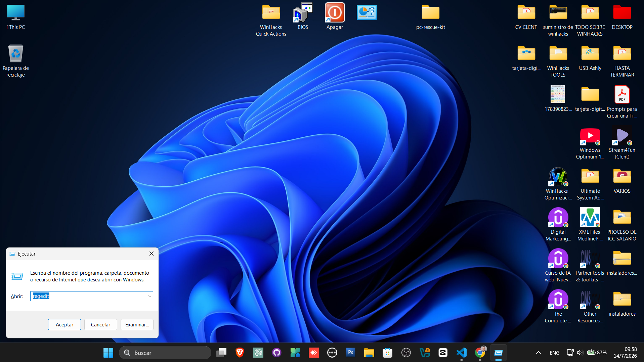Select the Other Resources... shortcut
This screenshot has height=362, width=644.
pyautogui.click(x=590, y=307)
